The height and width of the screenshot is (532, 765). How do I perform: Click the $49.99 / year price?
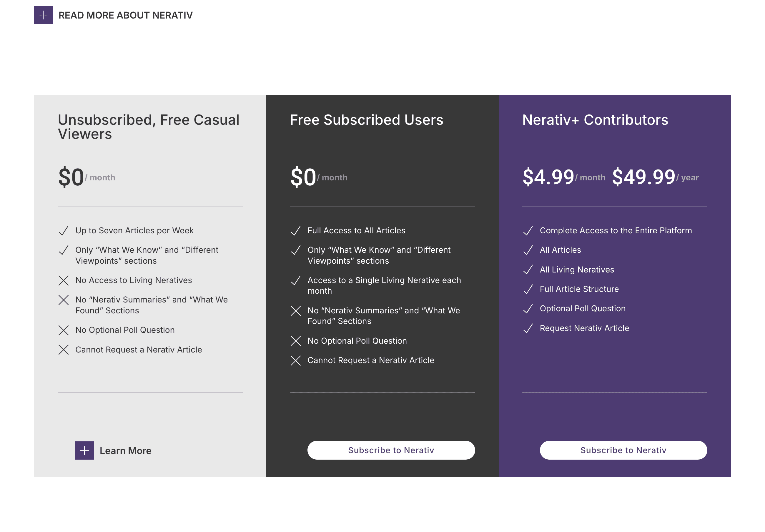point(655,177)
